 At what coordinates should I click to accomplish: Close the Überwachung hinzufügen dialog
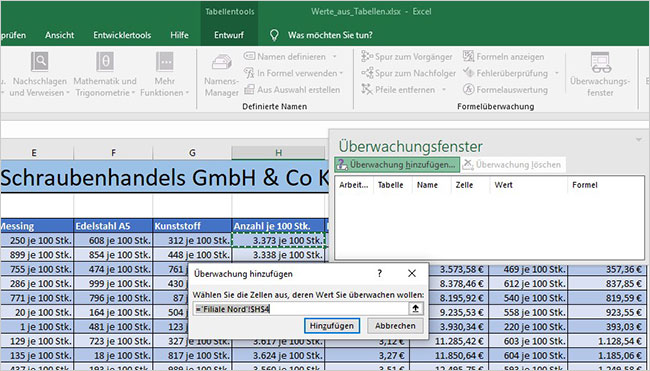(x=412, y=274)
